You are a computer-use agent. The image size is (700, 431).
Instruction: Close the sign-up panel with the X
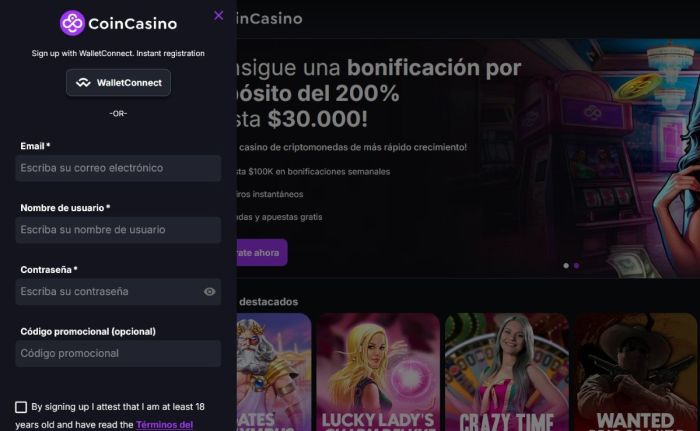[x=218, y=16]
